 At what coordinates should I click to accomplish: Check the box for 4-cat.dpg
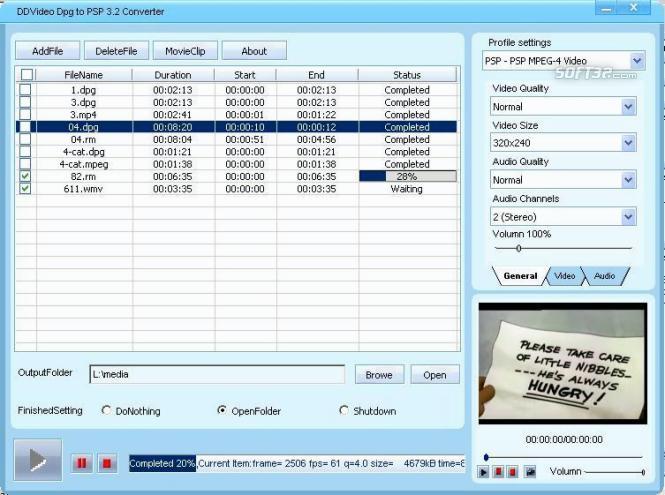(x=25, y=151)
